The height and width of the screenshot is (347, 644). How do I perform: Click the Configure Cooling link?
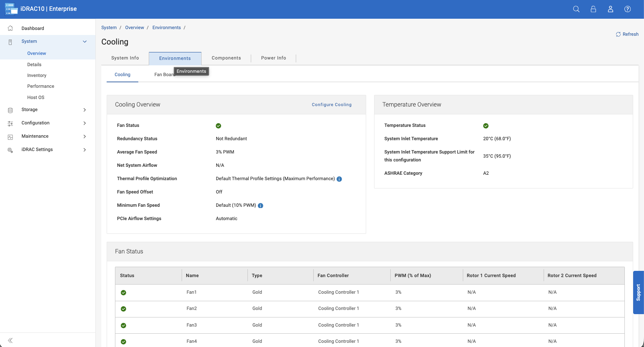pos(332,105)
